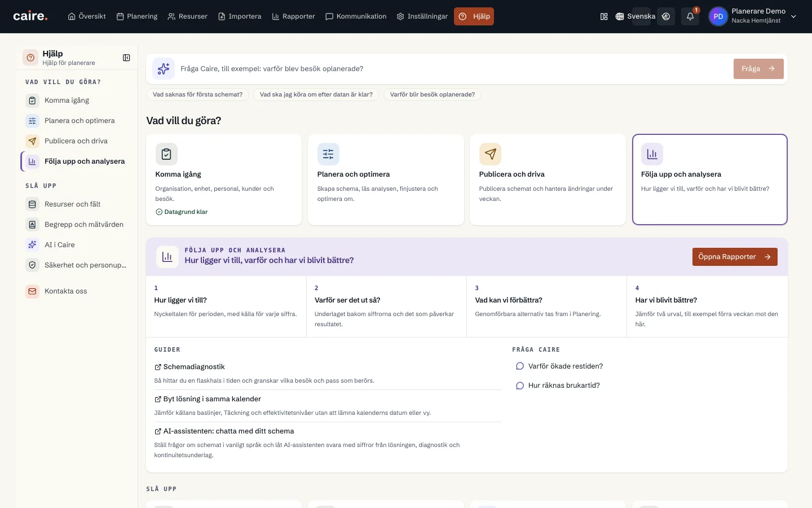Select the Publicera och driva card
The height and width of the screenshot is (508, 812).
tap(548, 179)
